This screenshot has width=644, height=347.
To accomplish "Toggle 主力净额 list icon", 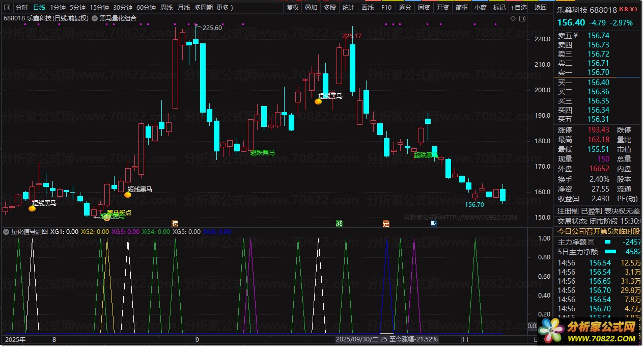I will pos(591,242).
